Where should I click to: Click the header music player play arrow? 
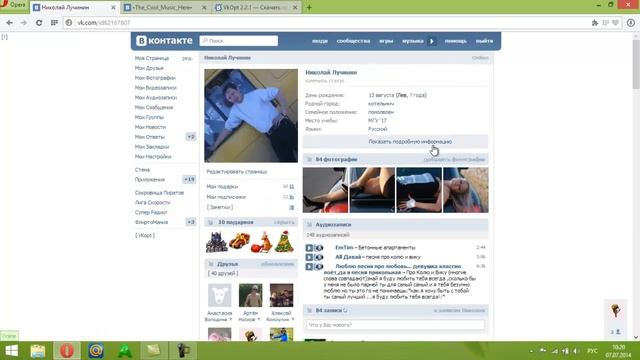[432, 41]
